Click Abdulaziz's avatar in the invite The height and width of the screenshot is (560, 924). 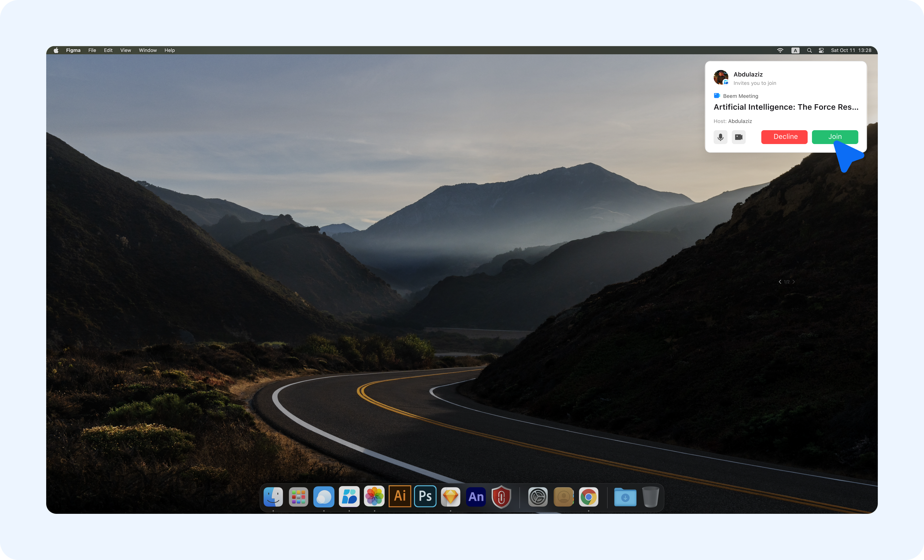click(x=720, y=77)
